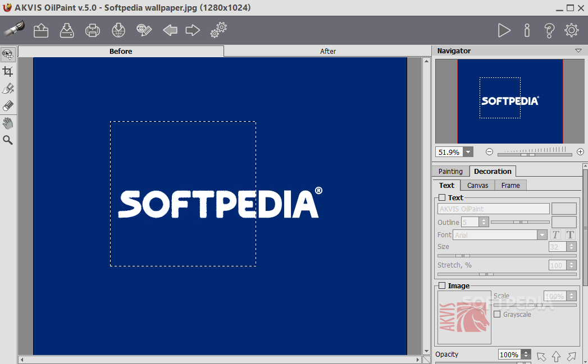Open the 51.9% zoom dropdown
The image size is (588, 364).
(468, 152)
